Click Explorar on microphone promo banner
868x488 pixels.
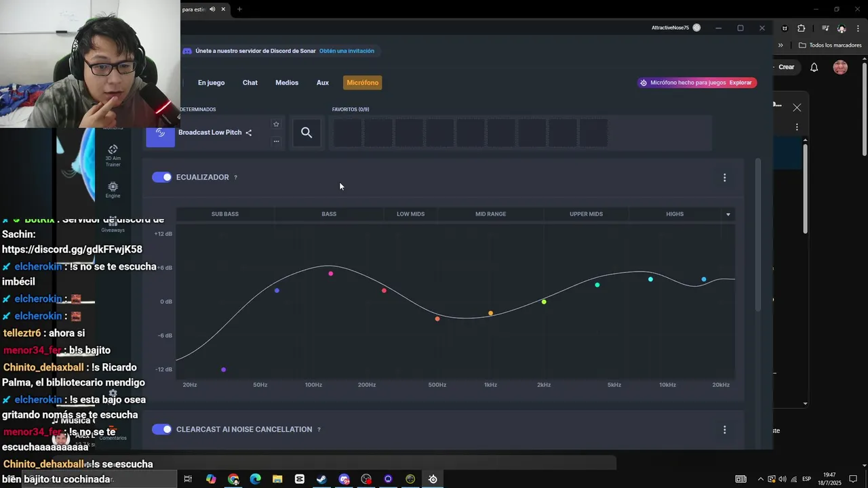(741, 83)
